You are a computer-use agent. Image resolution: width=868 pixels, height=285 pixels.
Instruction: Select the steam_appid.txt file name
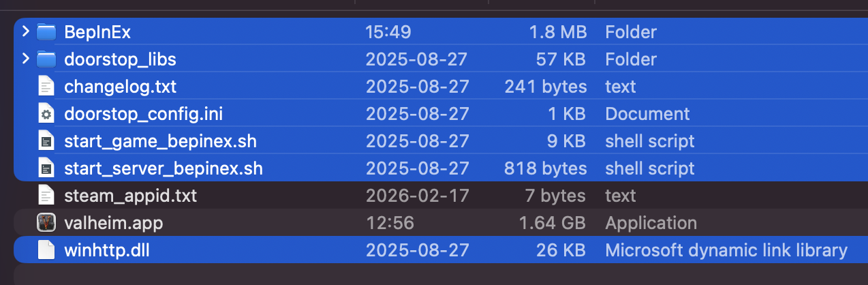(130, 196)
